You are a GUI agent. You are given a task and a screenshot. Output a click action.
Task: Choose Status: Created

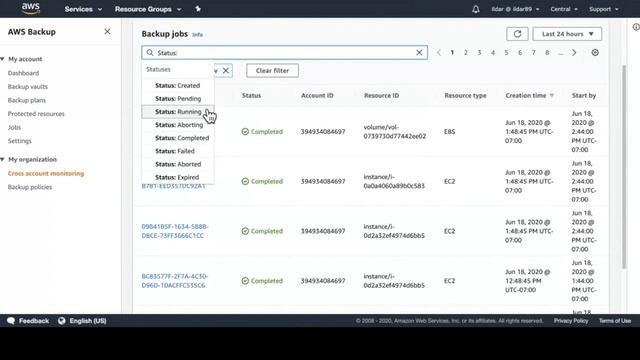coord(178,86)
